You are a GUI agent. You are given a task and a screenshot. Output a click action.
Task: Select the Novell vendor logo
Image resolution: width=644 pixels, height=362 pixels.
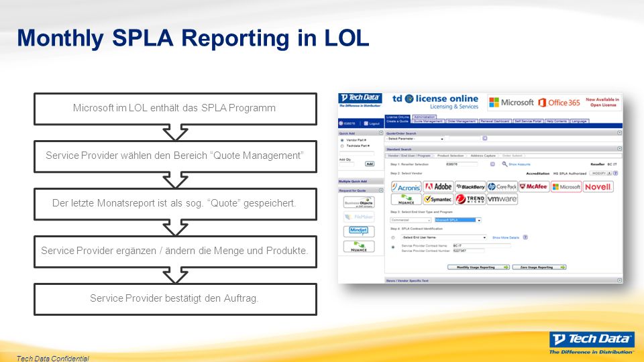pyautogui.click(x=598, y=187)
